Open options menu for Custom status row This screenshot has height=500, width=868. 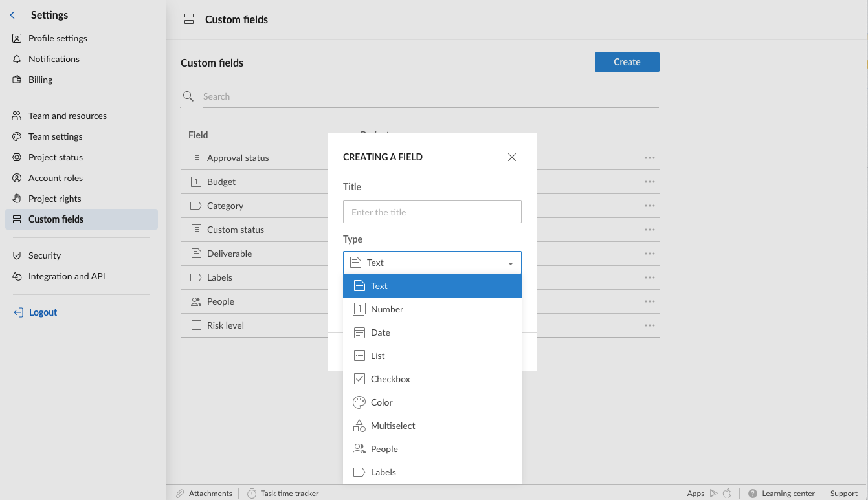click(x=650, y=229)
